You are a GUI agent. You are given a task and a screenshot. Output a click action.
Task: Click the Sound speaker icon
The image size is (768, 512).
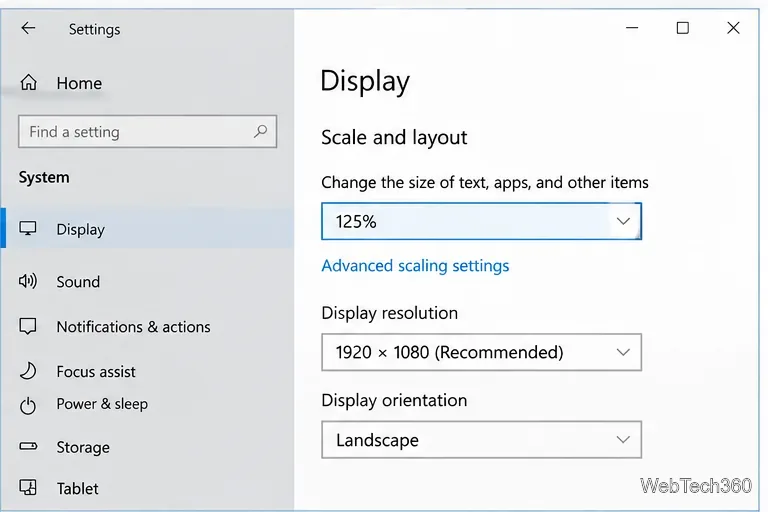(28, 281)
